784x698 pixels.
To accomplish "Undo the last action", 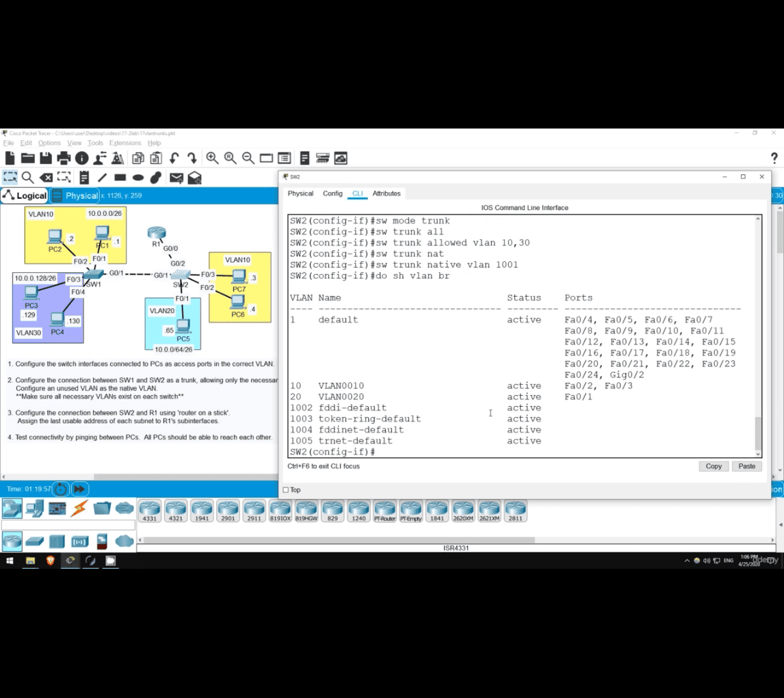I will point(174,159).
